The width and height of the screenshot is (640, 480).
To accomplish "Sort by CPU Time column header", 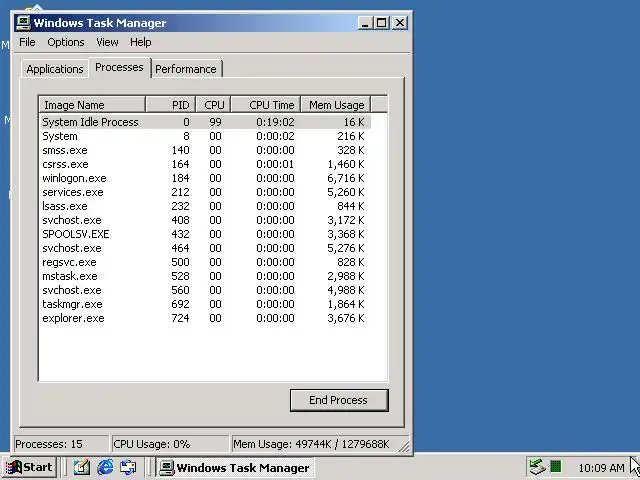I will tap(266, 105).
